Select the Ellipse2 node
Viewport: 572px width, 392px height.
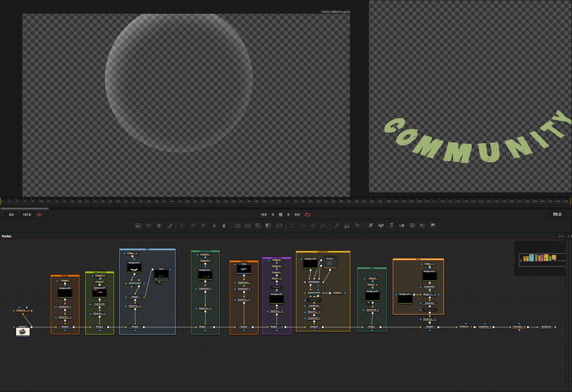(372, 279)
